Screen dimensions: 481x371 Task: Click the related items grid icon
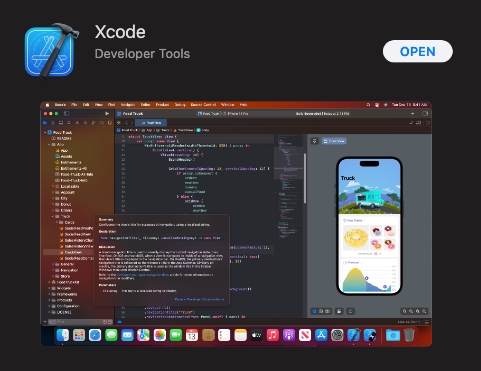coord(119,123)
